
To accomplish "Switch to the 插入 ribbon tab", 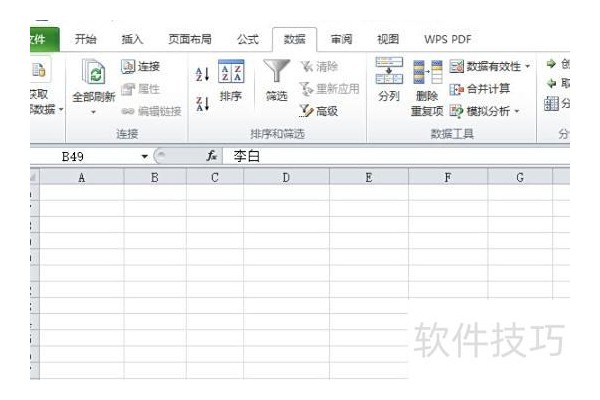I will (132, 39).
